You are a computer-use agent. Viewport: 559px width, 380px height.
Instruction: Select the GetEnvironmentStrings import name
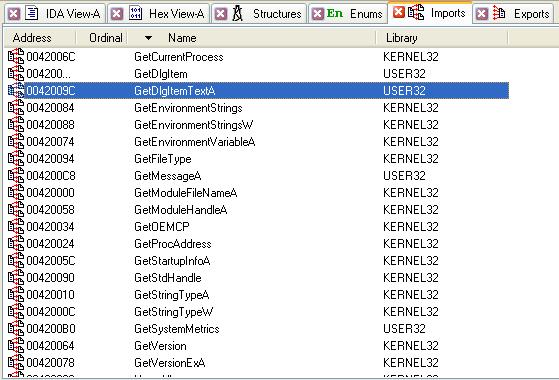pyautogui.click(x=188, y=108)
